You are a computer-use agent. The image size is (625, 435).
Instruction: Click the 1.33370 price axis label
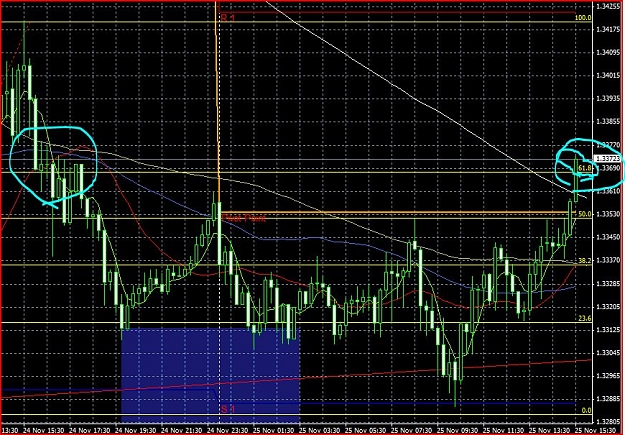607,260
